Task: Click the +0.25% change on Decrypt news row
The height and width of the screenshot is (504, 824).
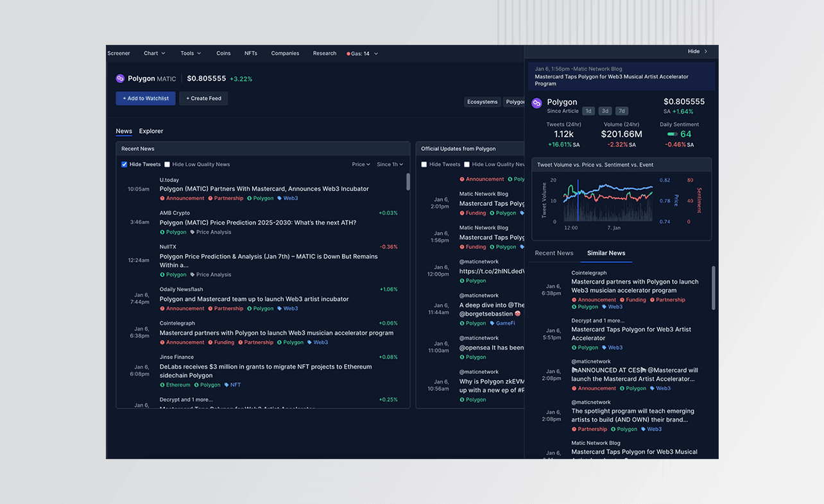Action: coord(388,400)
